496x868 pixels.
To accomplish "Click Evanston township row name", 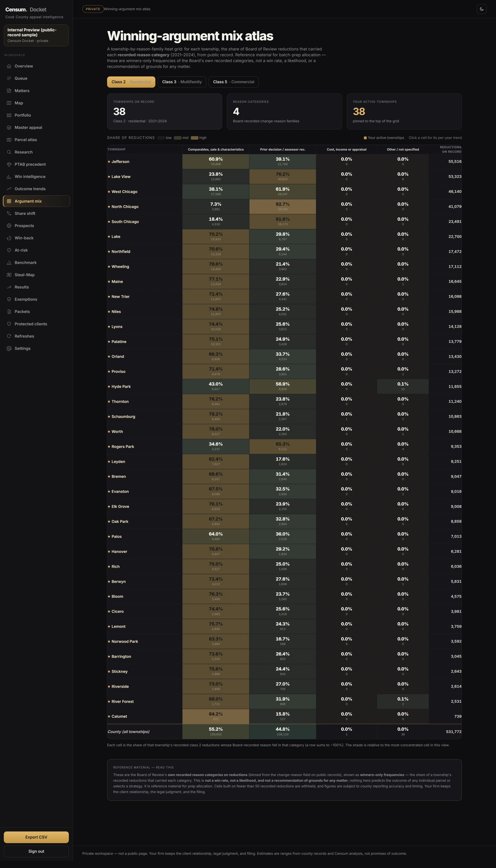I will point(120,491).
